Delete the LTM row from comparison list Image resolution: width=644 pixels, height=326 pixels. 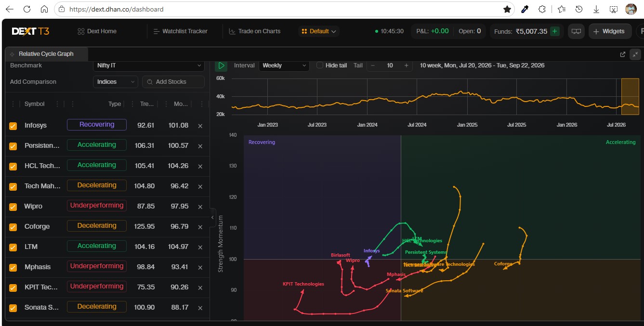click(x=200, y=247)
